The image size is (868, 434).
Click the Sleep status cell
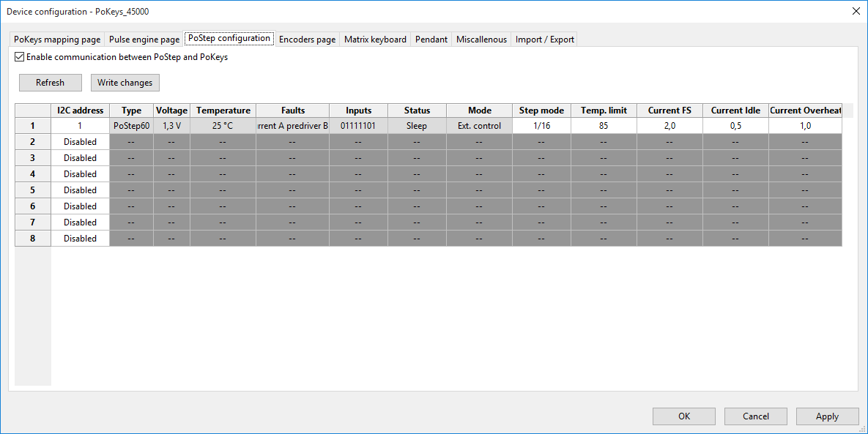coord(417,126)
